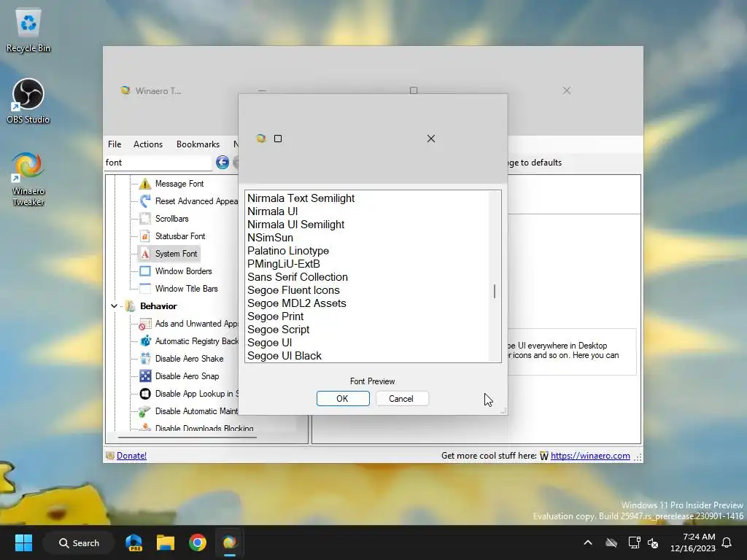Open the https://winaero.com link

coord(590,456)
